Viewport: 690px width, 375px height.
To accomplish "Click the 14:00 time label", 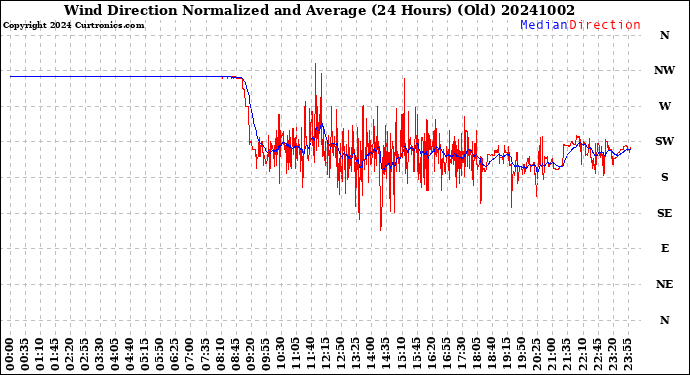I will click(x=371, y=354).
